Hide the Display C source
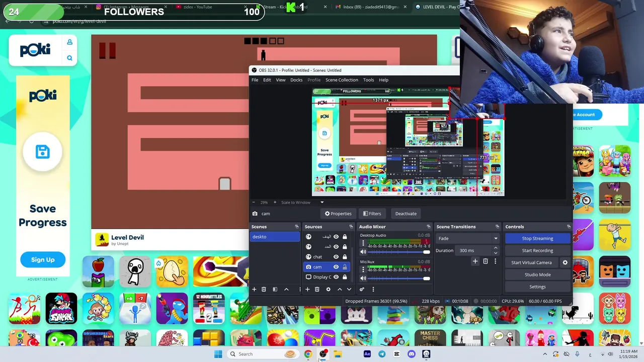 tap(336, 277)
